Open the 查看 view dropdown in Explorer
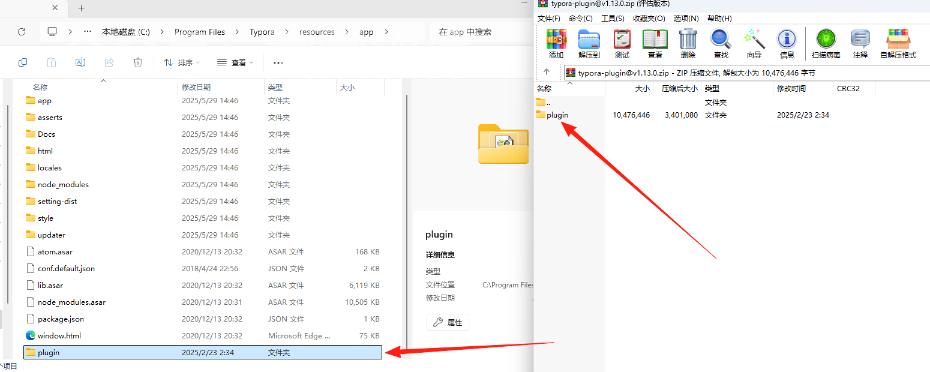The image size is (930, 372). pos(235,62)
